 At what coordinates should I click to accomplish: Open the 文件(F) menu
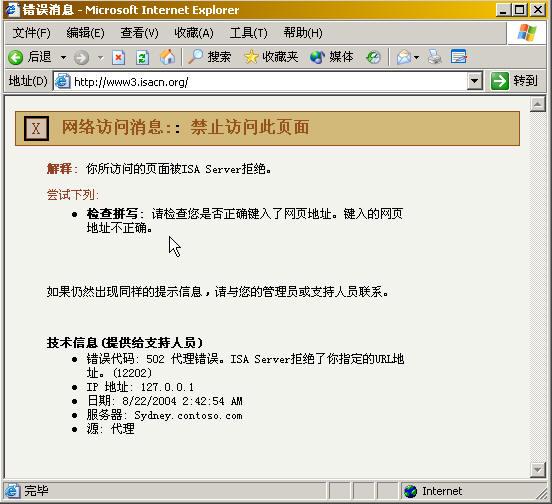[x=32, y=33]
